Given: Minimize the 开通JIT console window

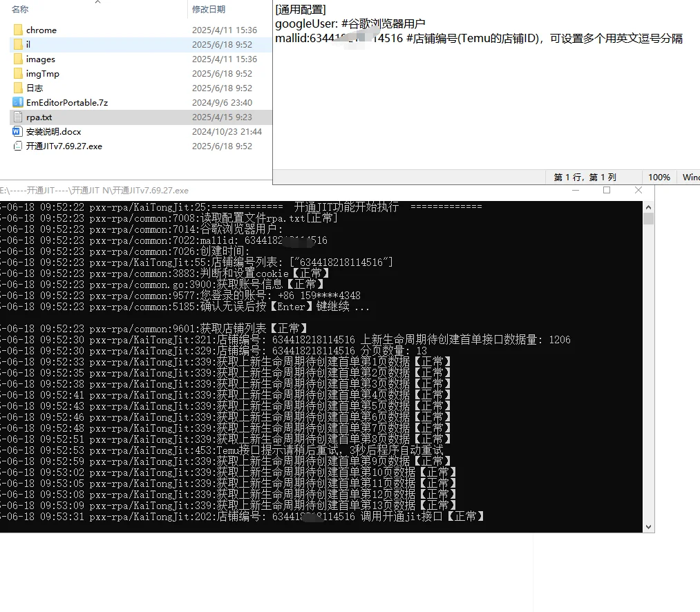Looking at the screenshot, I should [x=576, y=190].
